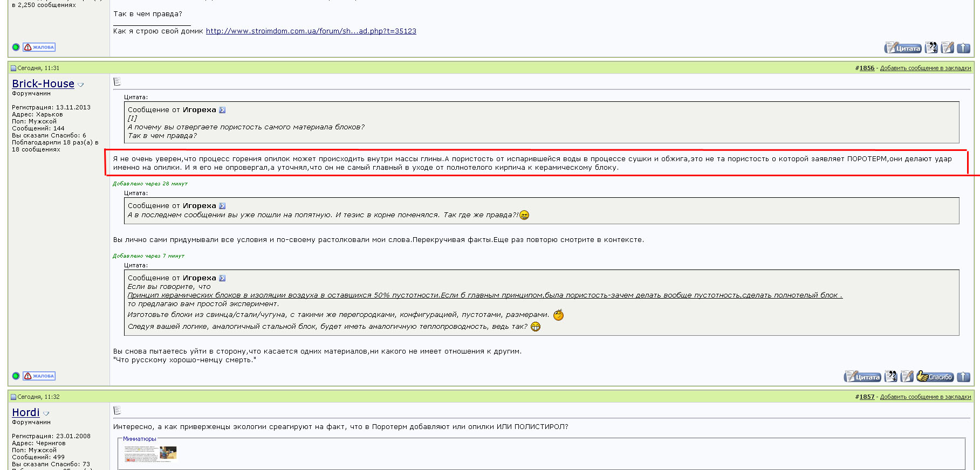
Task: Click 'Адрес: Харьков' text
Action: pos(37,114)
